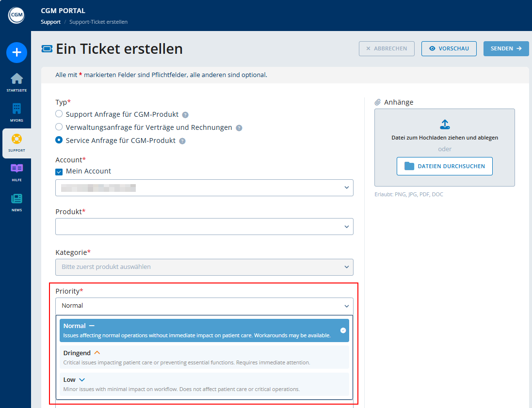Choose Normal priority option

tap(204, 330)
